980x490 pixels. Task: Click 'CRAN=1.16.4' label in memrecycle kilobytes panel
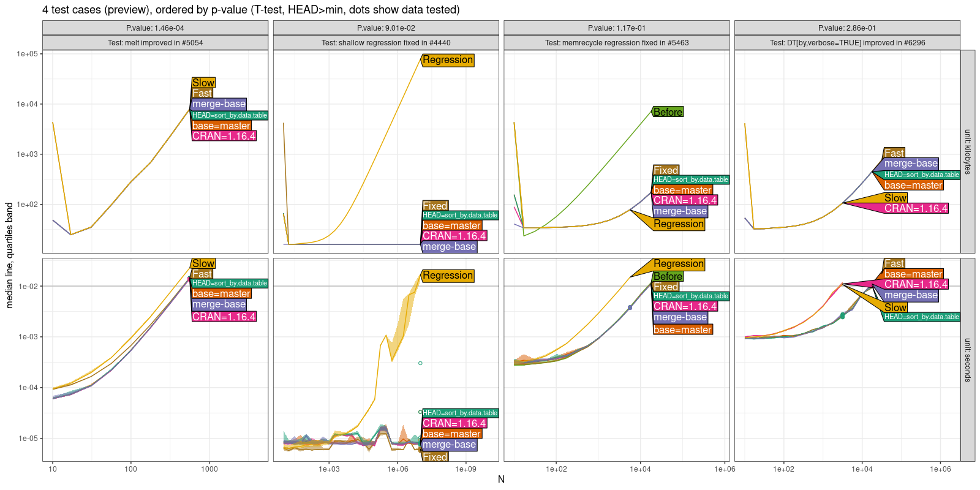pos(685,200)
